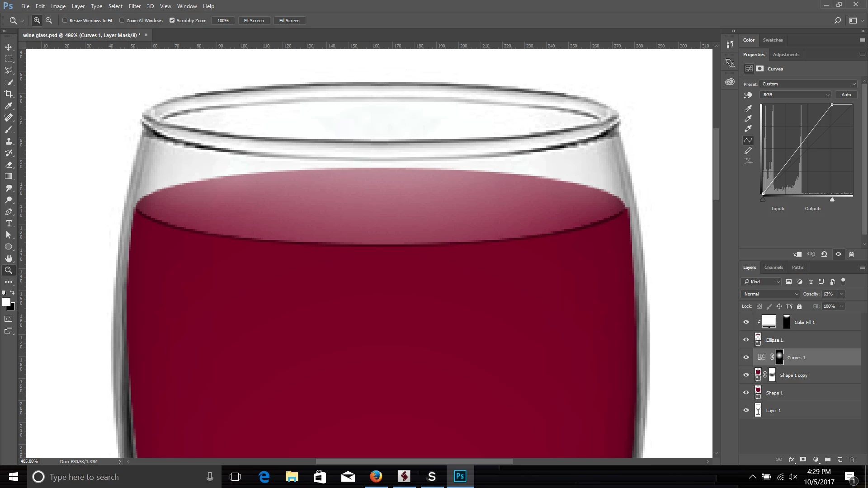The height and width of the screenshot is (488, 868).
Task: Switch to the Channels tab
Action: tap(774, 267)
